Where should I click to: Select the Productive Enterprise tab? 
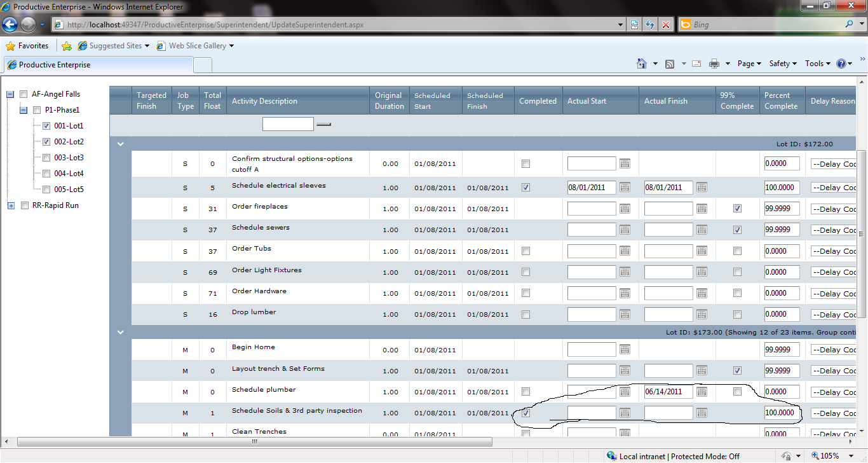coord(98,65)
